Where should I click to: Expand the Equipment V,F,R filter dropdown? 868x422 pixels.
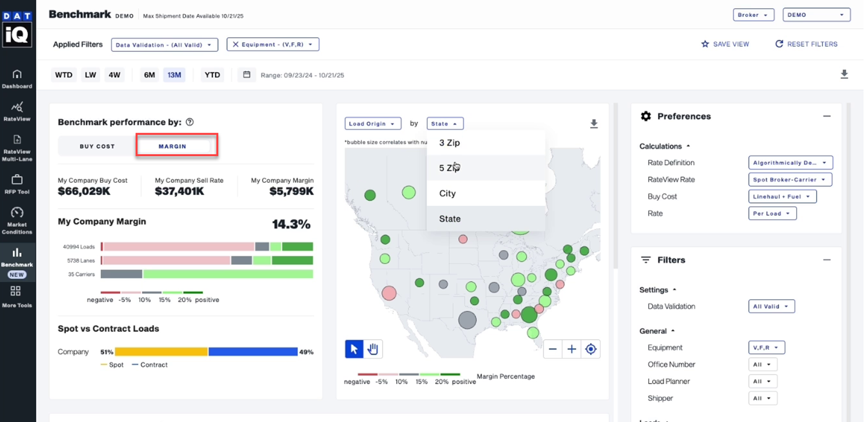[x=766, y=348]
